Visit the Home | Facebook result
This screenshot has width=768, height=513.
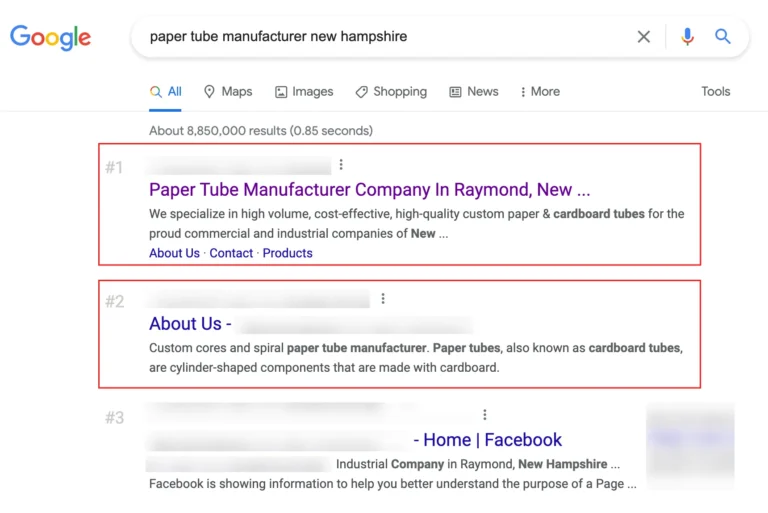[491, 440]
